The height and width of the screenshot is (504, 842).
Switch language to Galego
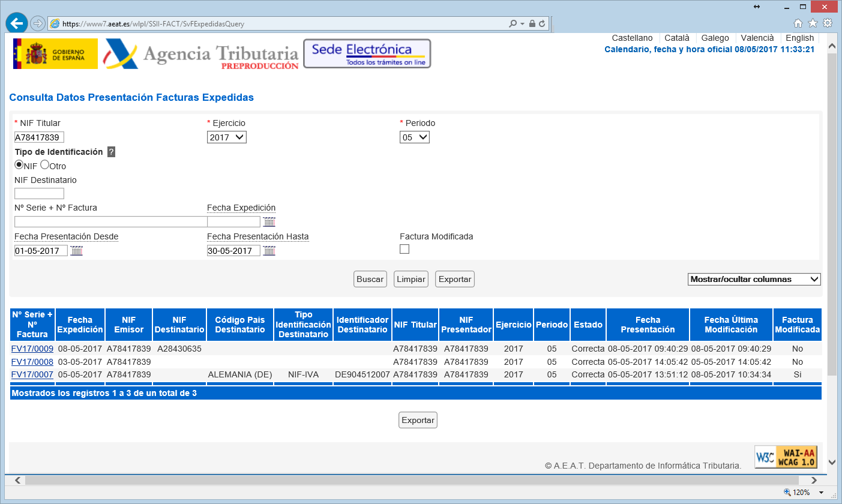click(x=715, y=38)
